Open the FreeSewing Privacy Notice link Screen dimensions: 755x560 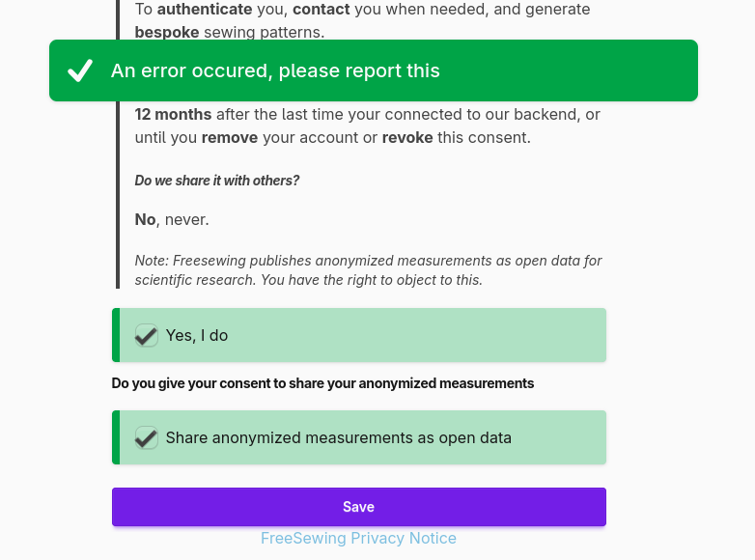[x=358, y=538]
